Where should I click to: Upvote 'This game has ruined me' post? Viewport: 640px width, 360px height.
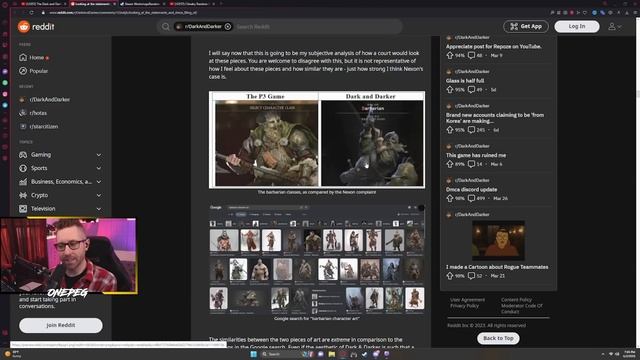(450, 164)
